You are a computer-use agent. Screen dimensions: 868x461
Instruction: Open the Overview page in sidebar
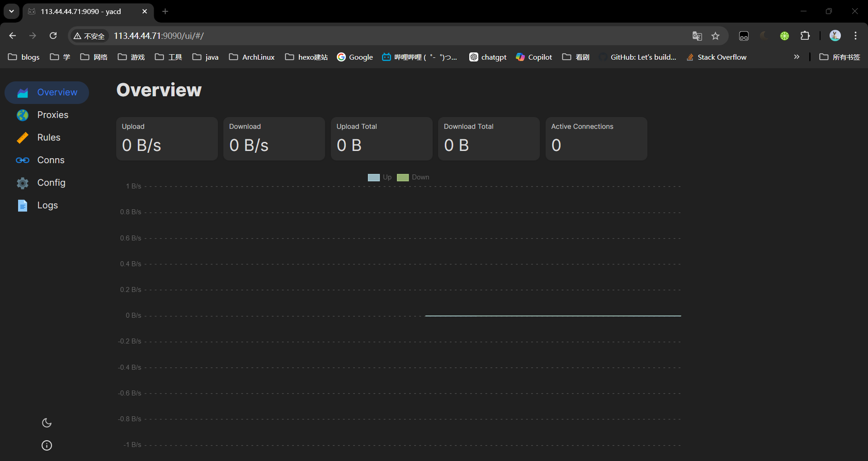tap(47, 92)
